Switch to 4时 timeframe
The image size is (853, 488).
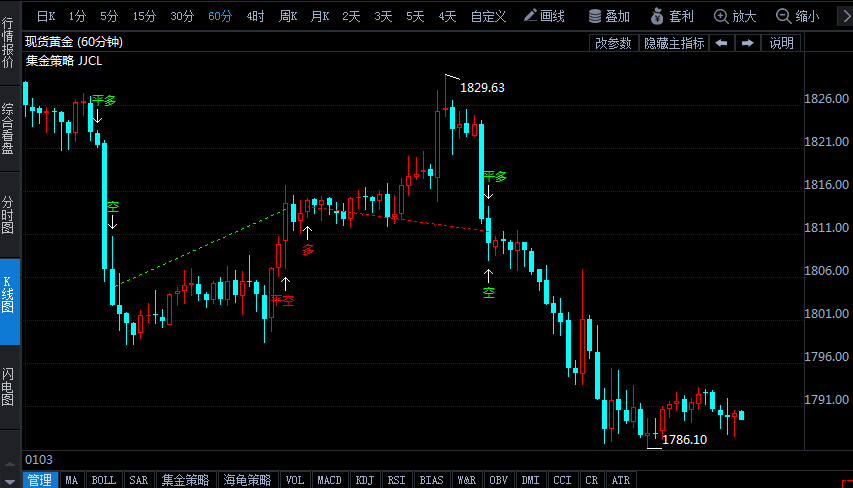pos(255,16)
